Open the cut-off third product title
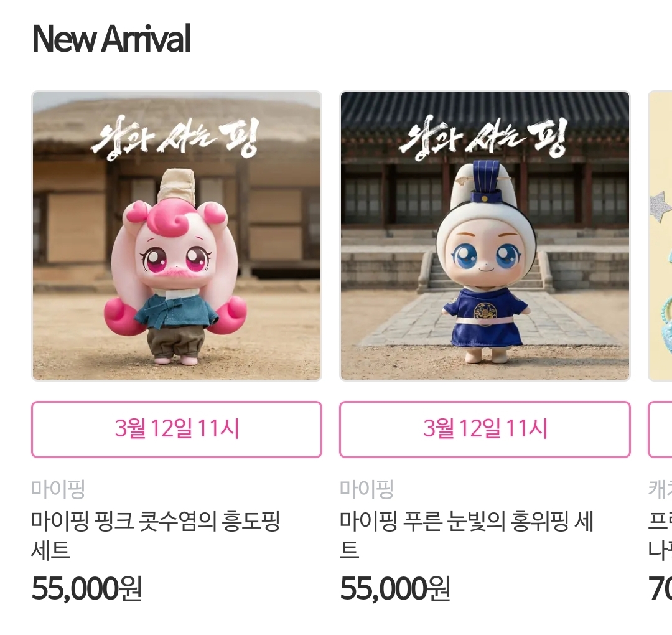Viewport: 672px width, 635px height. pyautogui.click(x=660, y=535)
